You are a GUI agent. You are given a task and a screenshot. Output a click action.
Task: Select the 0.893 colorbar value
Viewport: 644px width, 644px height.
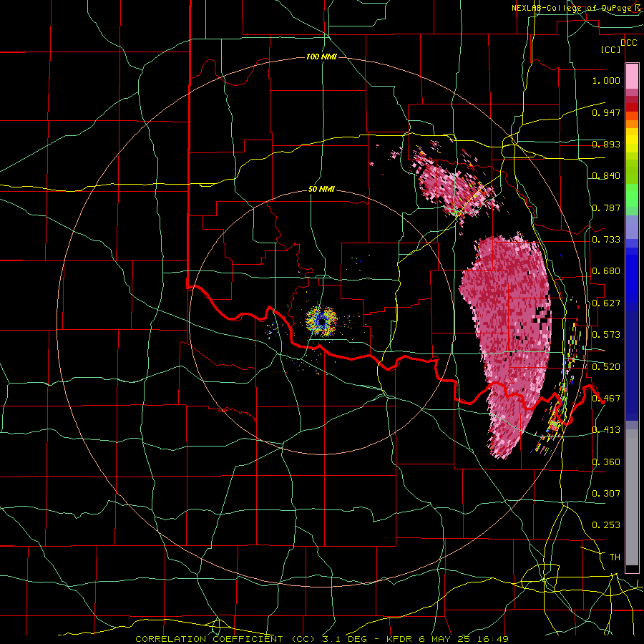coord(606,144)
